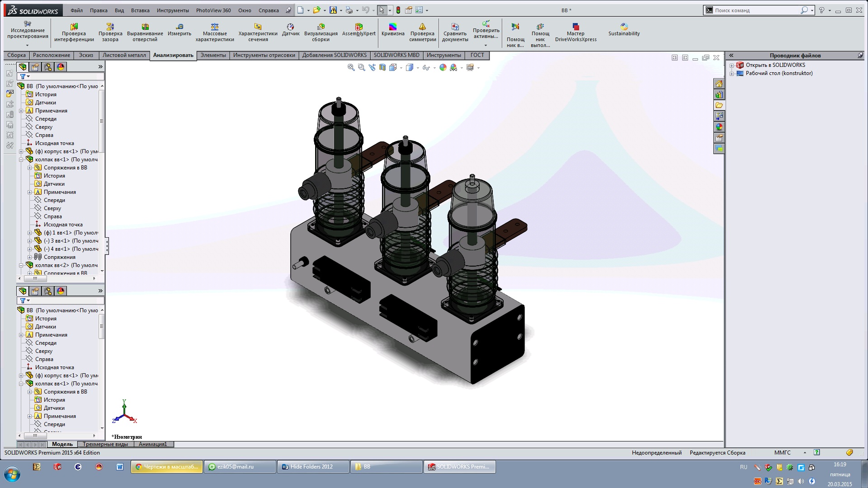Click the Windows Start button
Image resolution: width=868 pixels, height=488 pixels.
tap(12, 474)
